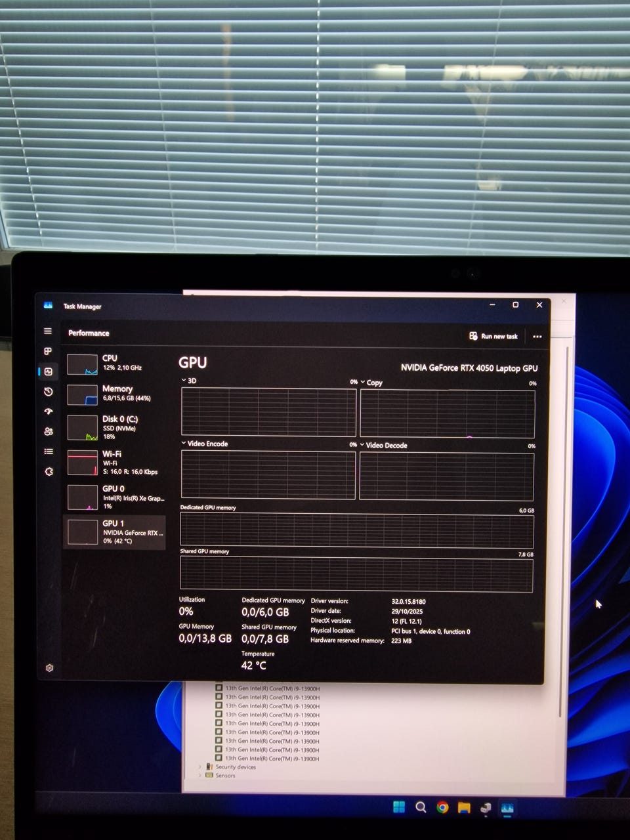
Task: Click the NVIDIA GeForce RTX 4050 Laptop GPU heading
Action: tap(469, 368)
